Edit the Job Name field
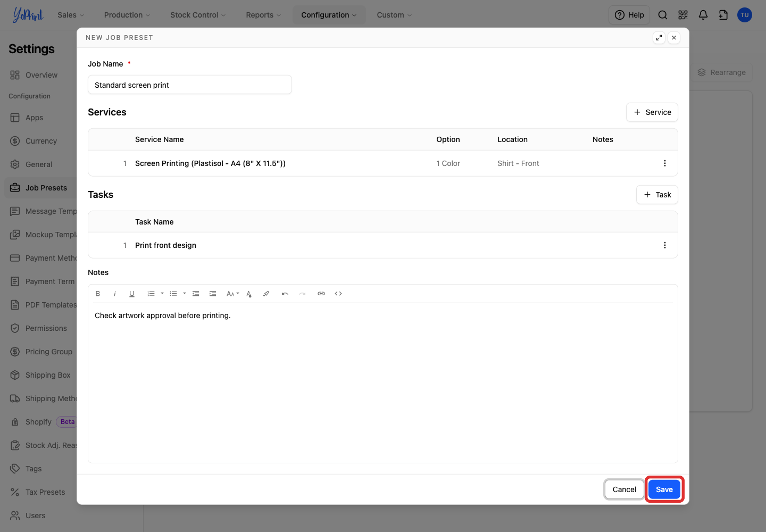766x532 pixels. click(x=190, y=85)
